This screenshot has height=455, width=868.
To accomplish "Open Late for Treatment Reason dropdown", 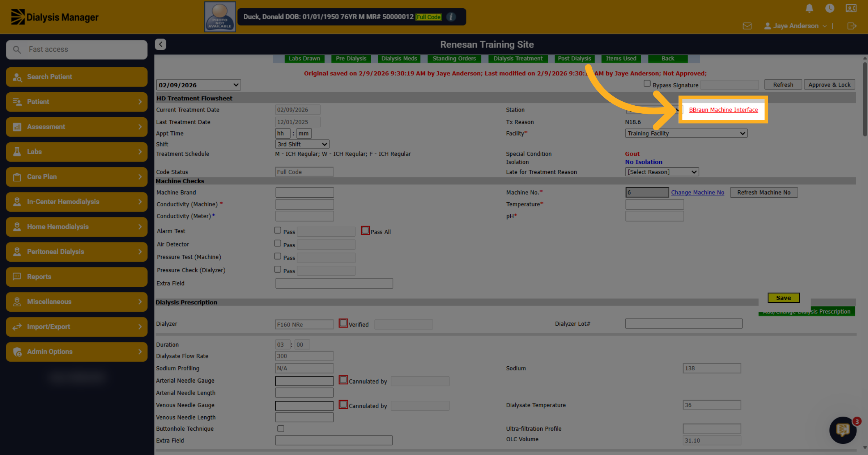I will click(x=662, y=172).
